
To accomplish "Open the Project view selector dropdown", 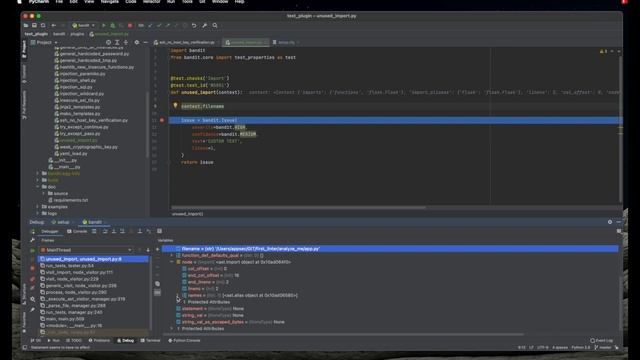I will pyautogui.click(x=44, y=42).
